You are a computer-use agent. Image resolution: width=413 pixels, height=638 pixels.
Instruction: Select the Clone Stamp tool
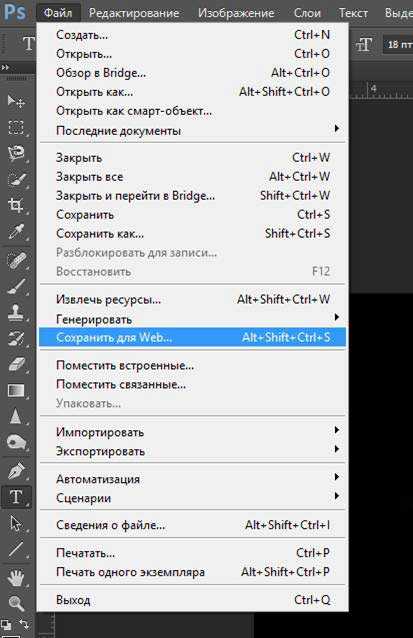[16, 312]
